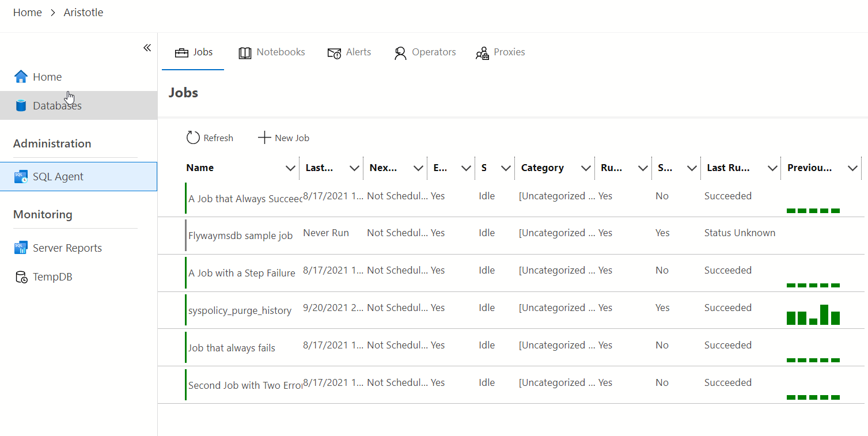Click syspolicy_purge_history previous runs bar chart

pyautogui.click(x=813, y=315)
